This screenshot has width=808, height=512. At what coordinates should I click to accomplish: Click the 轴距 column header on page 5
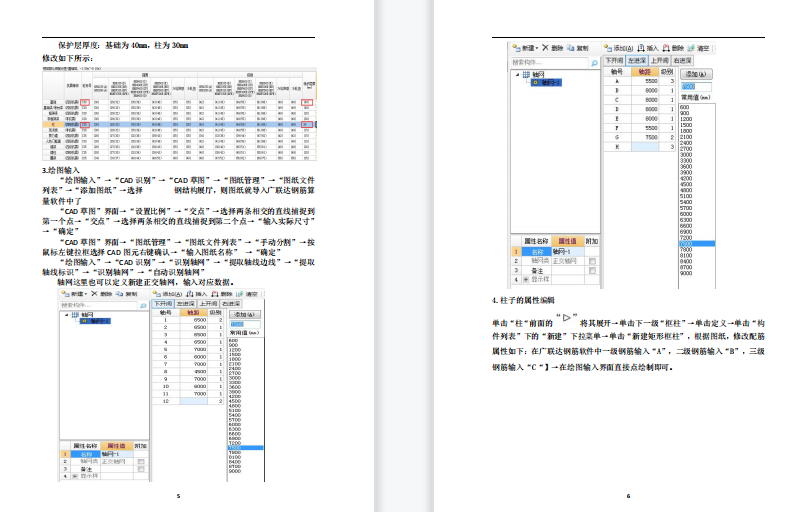[193, 313]
